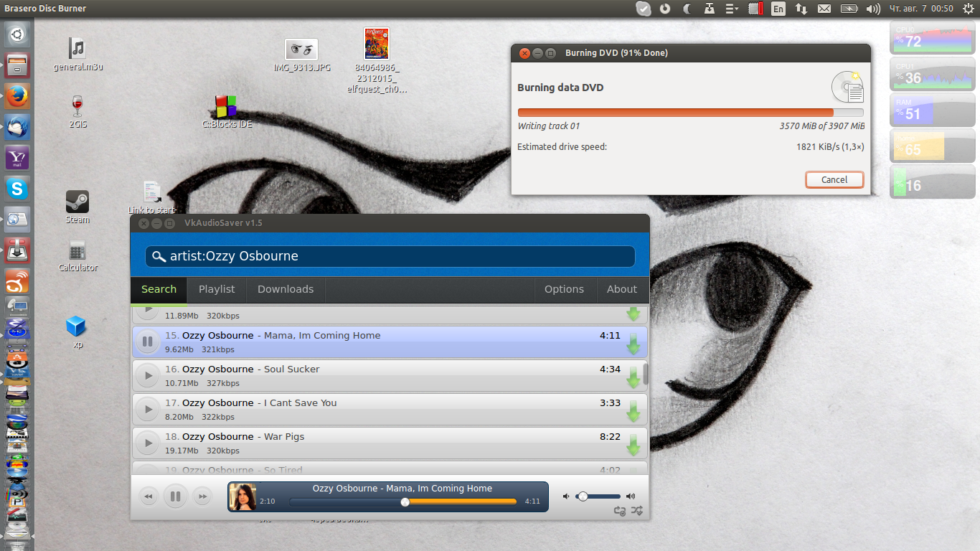Cancel the DVD burning in Brasero
This screenshot has height=551, width=980.
[834, 179]
